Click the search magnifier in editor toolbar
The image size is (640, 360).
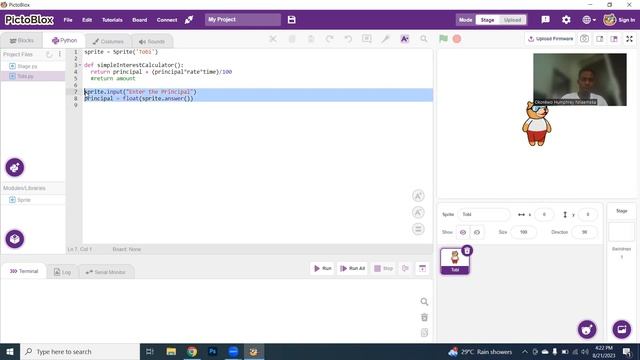click(x=424, y=39)
